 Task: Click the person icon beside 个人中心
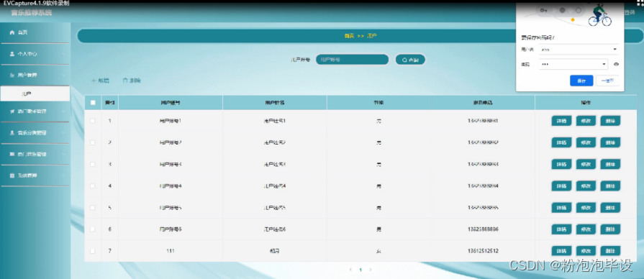[x=12, y=54]
